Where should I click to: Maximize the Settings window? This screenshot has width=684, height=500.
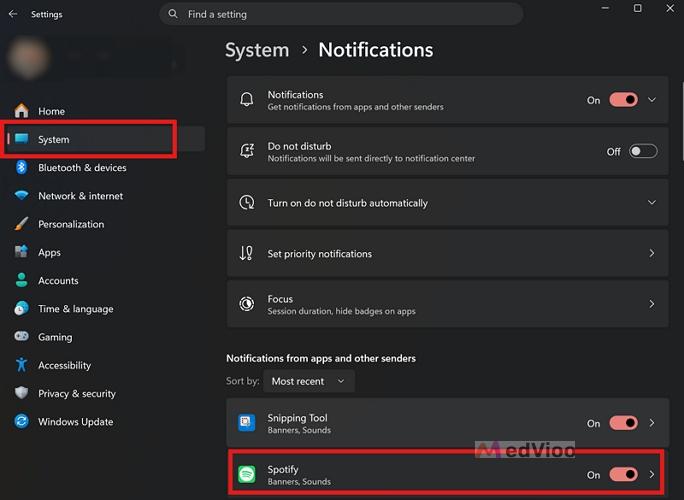637,8
